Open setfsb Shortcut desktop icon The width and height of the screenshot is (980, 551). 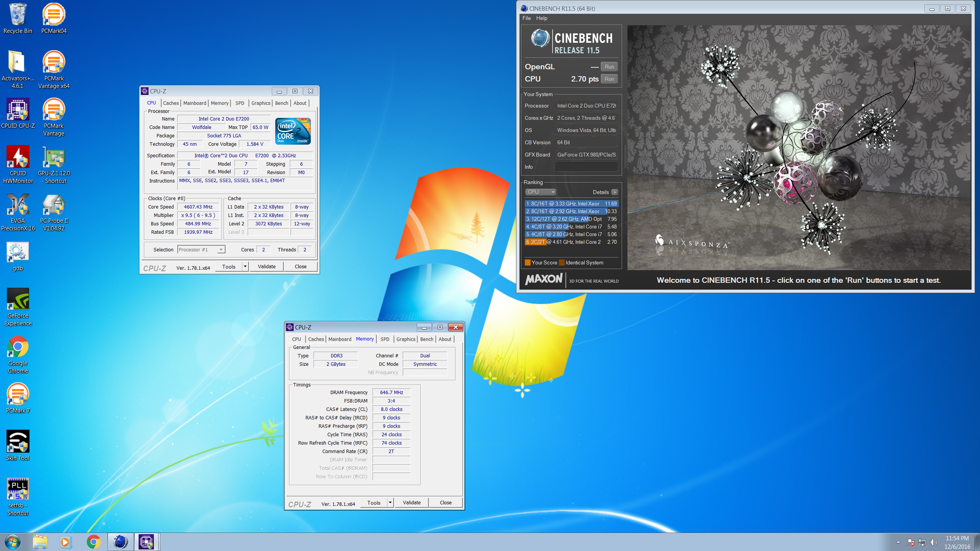coord(18,497)
